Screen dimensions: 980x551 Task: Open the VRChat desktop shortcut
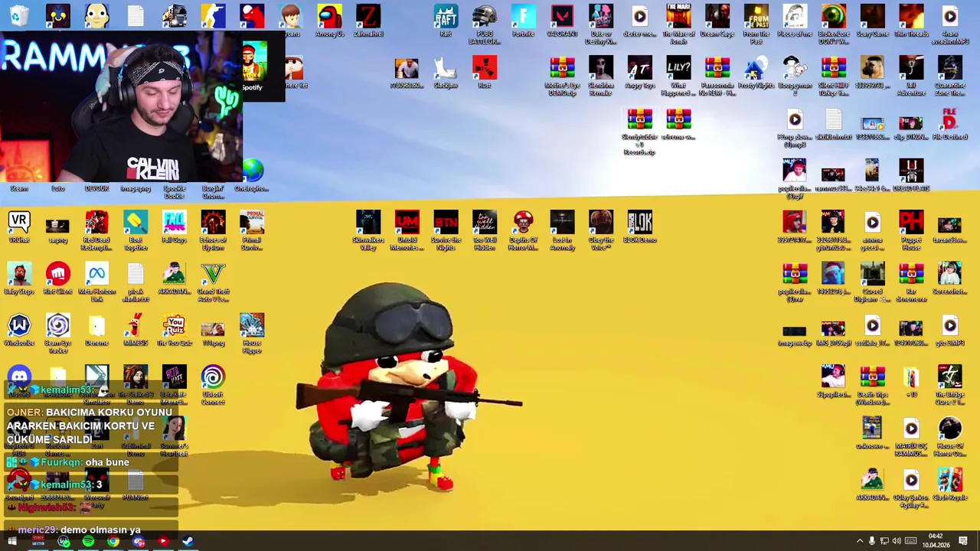pyautogui.click(x=19, y=227)
